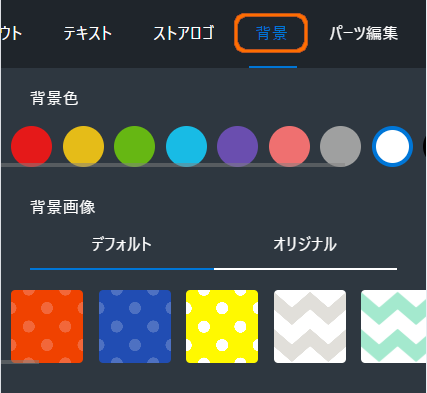Switch to the ストアロゴ tab
Screen dimensions: 427x393
184,33
